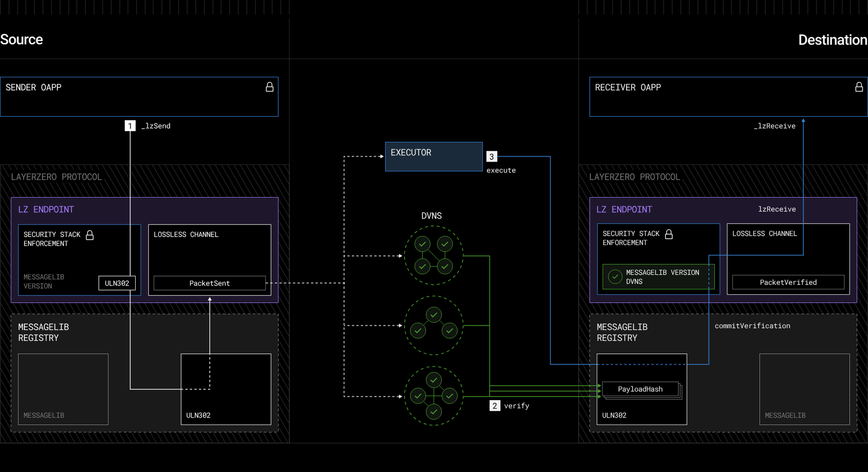Click the lock icon on RECEIVER OAPP

click(860, 87)
